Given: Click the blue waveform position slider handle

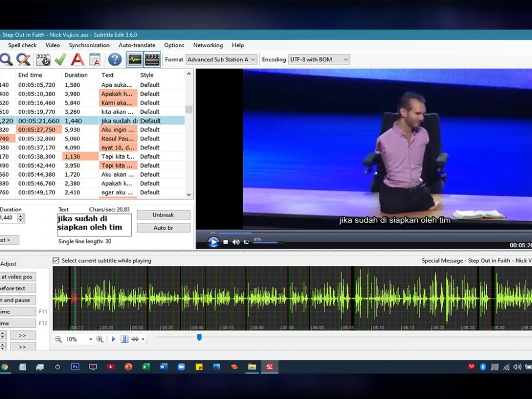Looking at the screenshot, I should click(x=199, y=337).
